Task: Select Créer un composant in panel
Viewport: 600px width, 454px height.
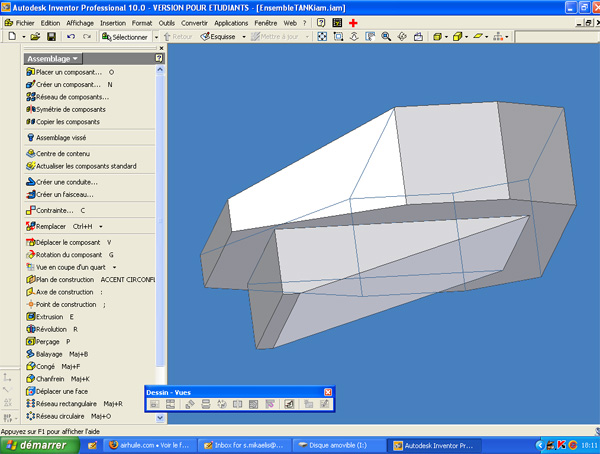Action: pyautogui.click(x=66, y=85)
